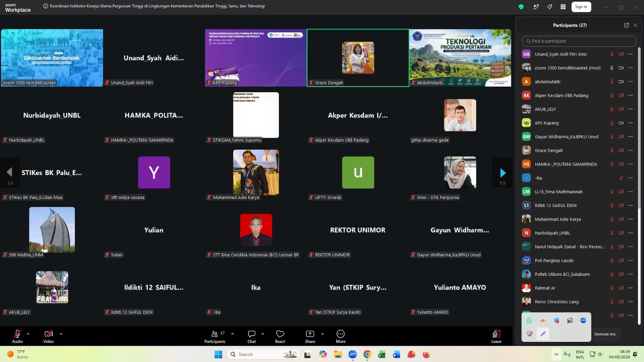Image resolution: width=644 pixels, height=362 pixels.
Task: Click the meeting info icon beside meeting title
Action: pos(45,6)
